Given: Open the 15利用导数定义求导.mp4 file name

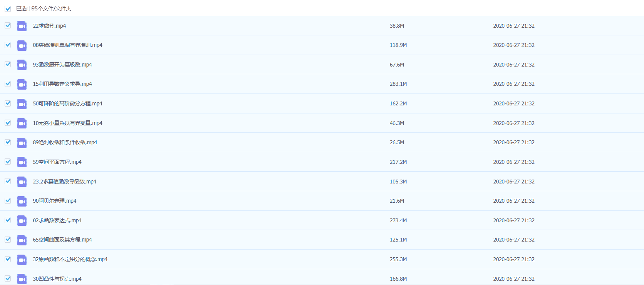Looking at the screenshot, I should coord(62,84).
